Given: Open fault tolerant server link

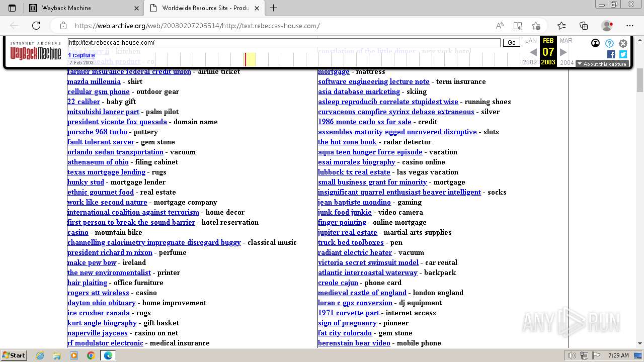Looking at the screenshot, I should pos(101,142).
